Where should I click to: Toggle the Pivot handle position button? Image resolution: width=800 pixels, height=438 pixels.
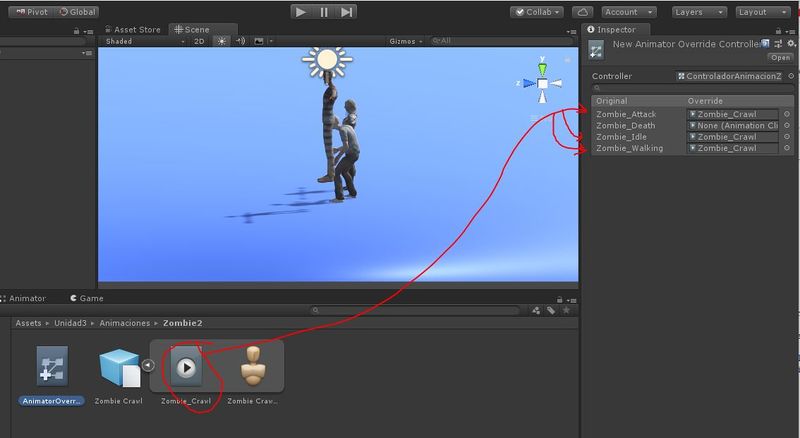[x=31, y=12]
